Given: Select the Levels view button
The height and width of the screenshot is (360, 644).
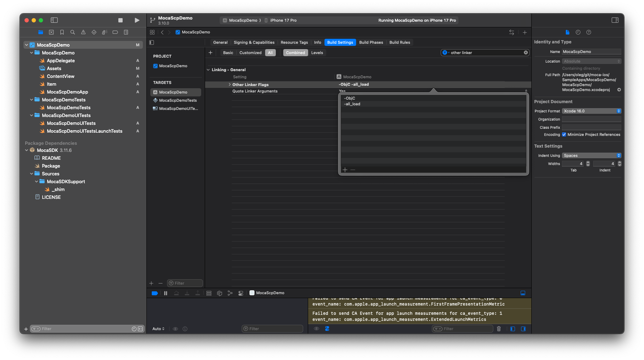Looking at the screenshot, I should [317, 53].
